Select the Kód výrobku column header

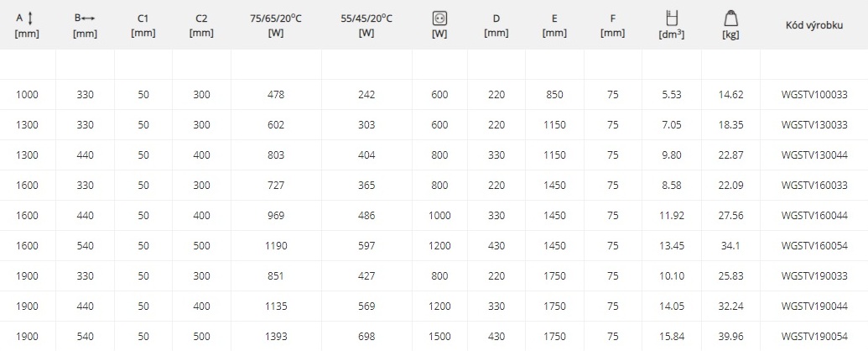point(813,25)
